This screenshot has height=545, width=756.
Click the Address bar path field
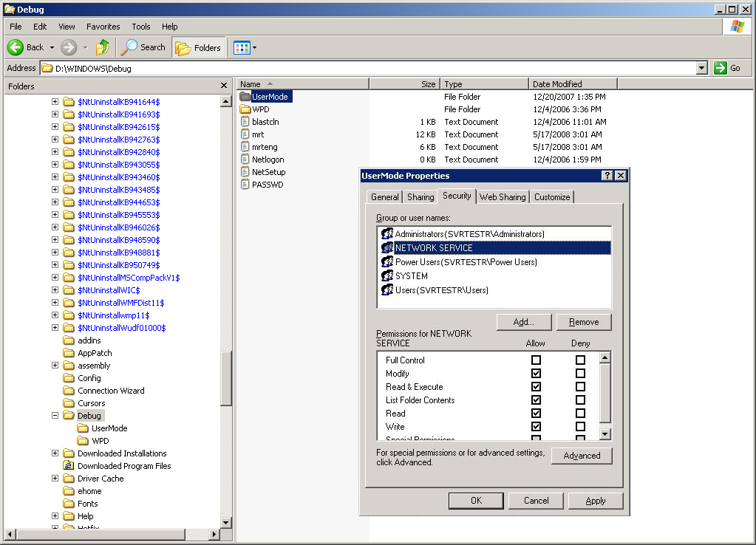[369, 68]
